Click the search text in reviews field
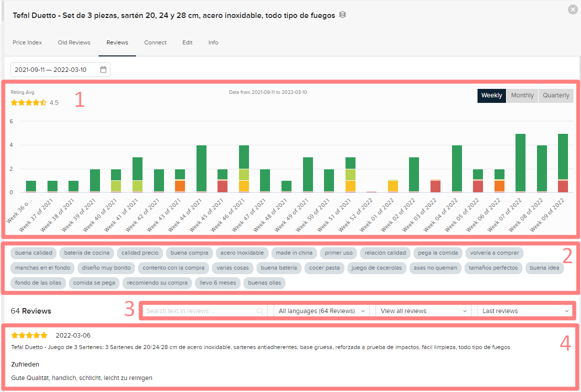This screenshot has height=392, width=581. (x=200, y=311)
